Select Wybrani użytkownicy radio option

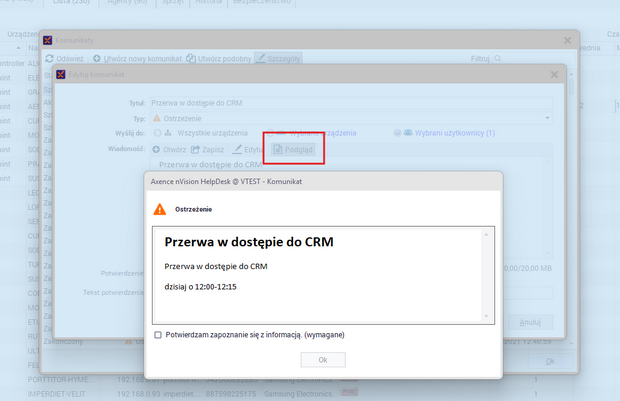(397, 133)
